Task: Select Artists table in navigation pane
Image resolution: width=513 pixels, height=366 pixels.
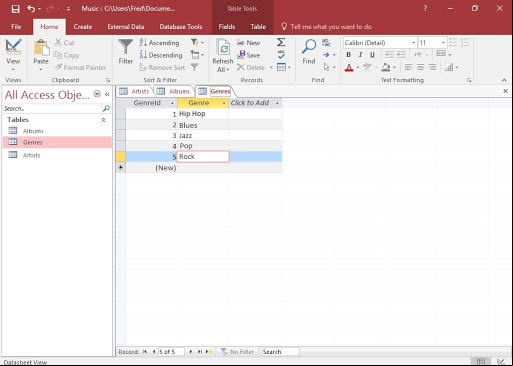Action: tap(57, 155)
